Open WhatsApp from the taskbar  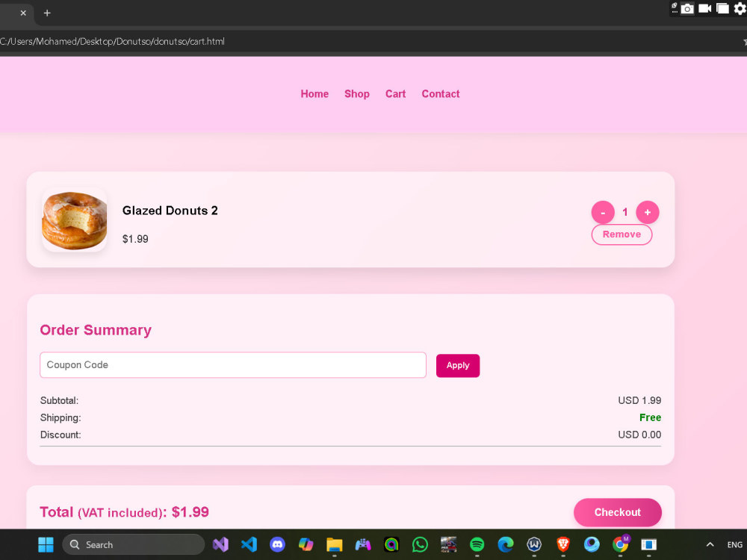click(x=420, y=544)
